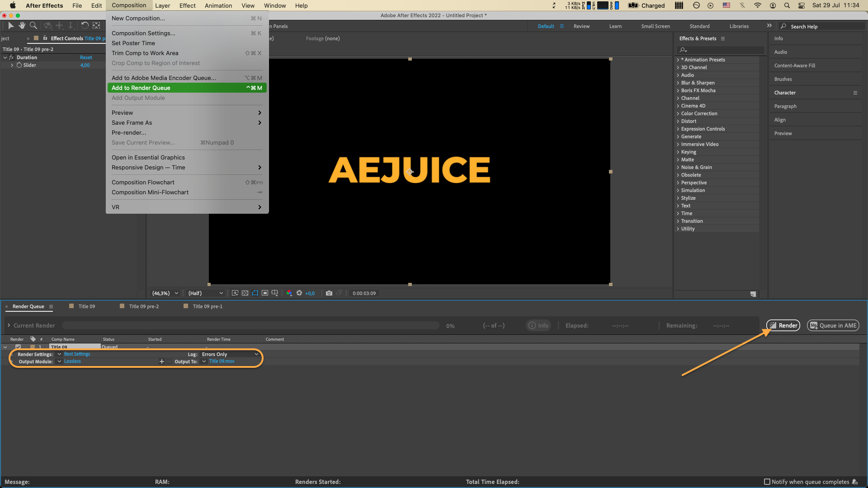
Task: Switch to the Title 09 pre-2 tab
Action: coord(144,306)
